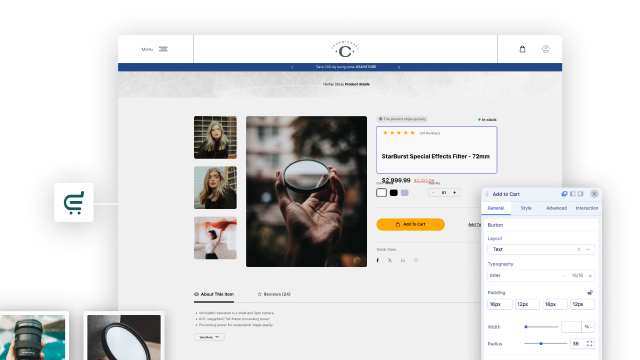This screenshot has width=640, height=360.
Task: Click the green cart widget icon
Action: [x=74, y=202]
